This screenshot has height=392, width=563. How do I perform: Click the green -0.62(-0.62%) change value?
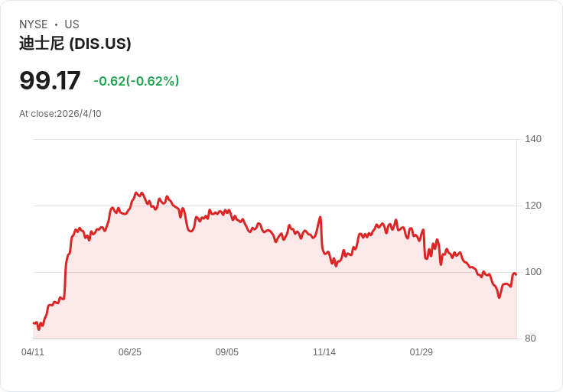click(136, 81)
